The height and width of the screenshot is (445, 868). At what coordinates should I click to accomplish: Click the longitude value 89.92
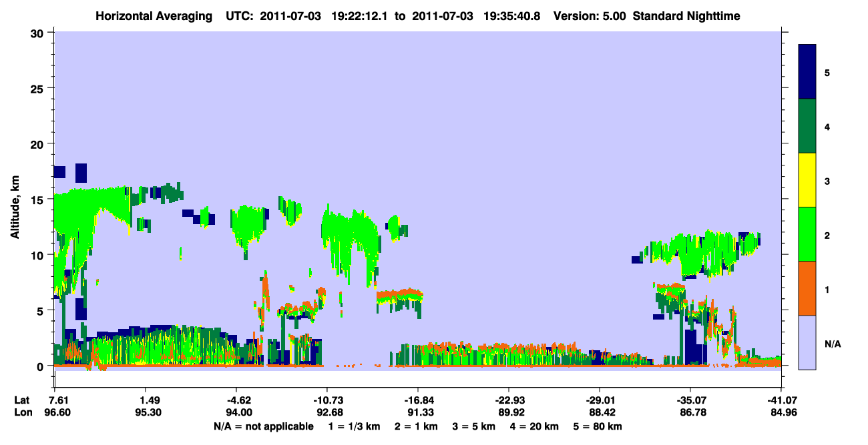(511, 412)
